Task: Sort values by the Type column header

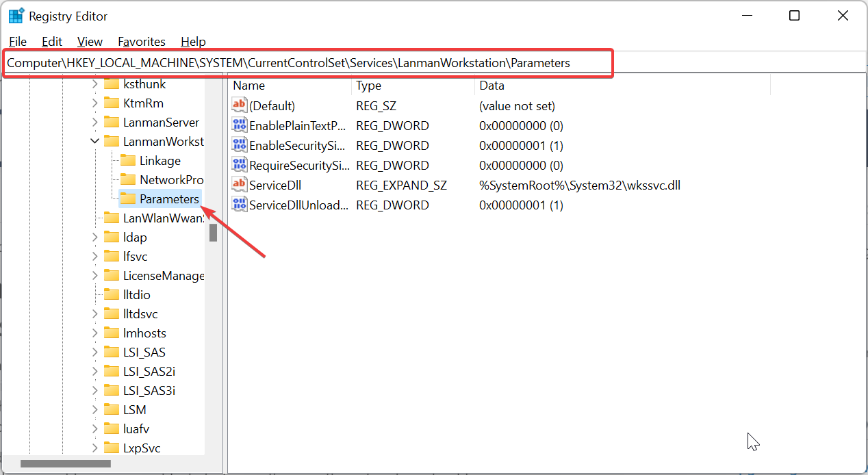Action: (x=413, y=86)
